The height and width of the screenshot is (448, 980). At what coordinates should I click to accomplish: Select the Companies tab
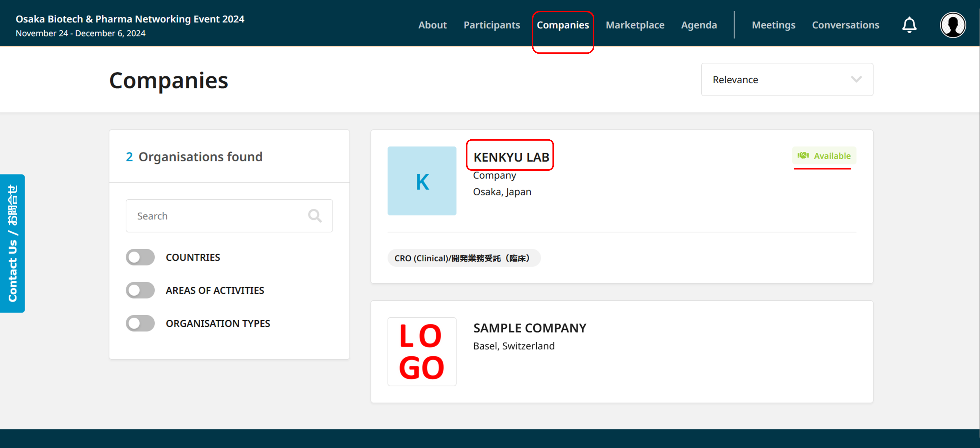tap(563, 25)
